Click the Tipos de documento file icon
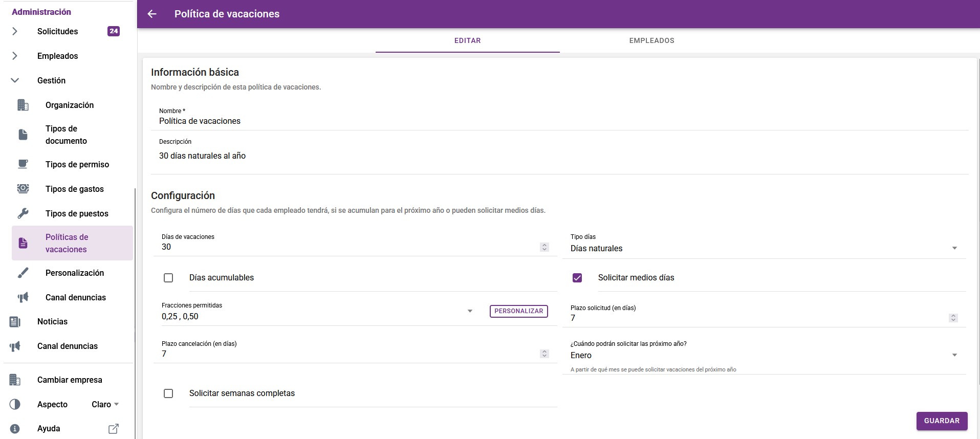 pyautogui.click(x=23, y=135)
